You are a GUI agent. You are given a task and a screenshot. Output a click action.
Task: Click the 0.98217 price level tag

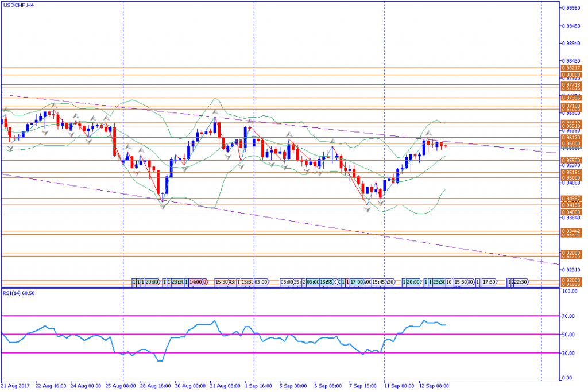pos(571,68)
